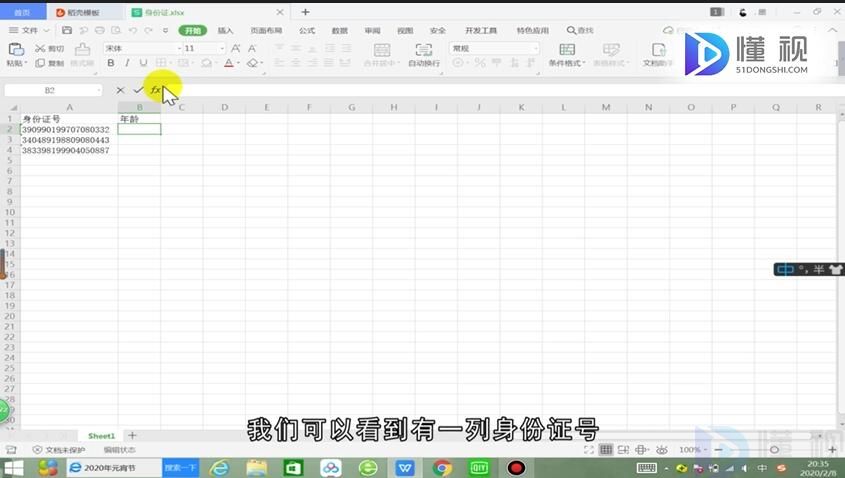Click the Merge and Center (合并居中) icon

click(x=382, y=50)
